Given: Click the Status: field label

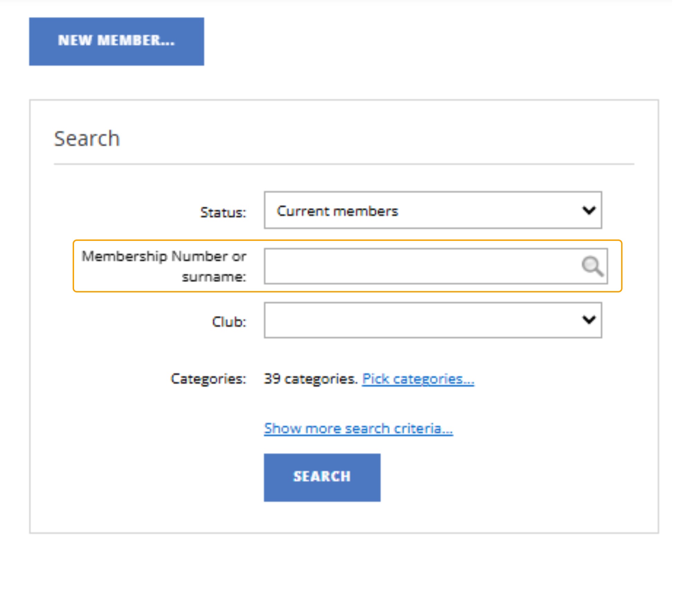Looking at the screenshot, I should [223, 212].
